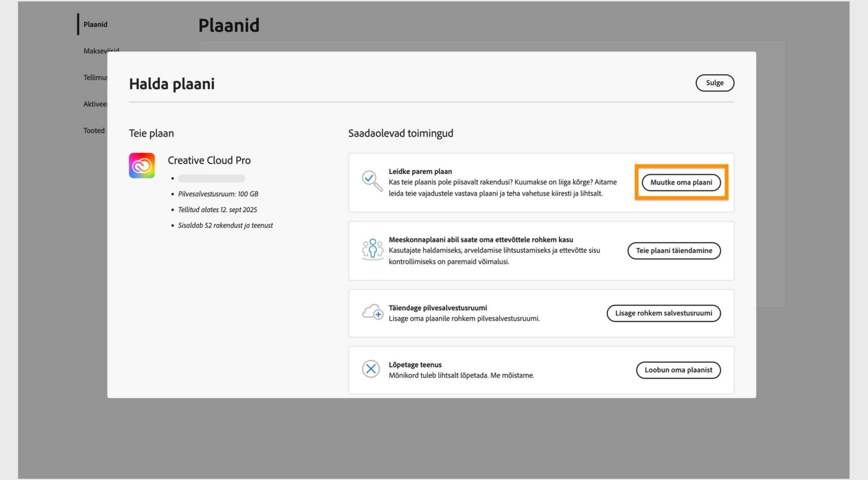Click the team people icon for Meeskonnaplaan

[373, 249]
